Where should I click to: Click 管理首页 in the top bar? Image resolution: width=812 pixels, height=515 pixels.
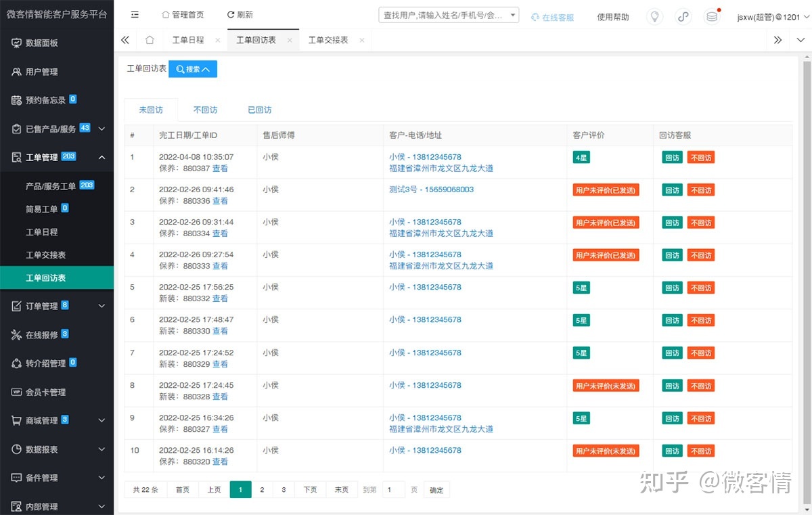pyautogui.click(x=183, y=15)
